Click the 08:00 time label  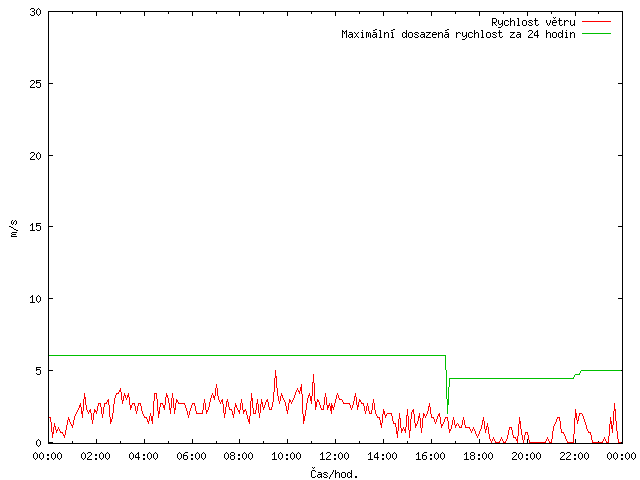click(239, 456)
